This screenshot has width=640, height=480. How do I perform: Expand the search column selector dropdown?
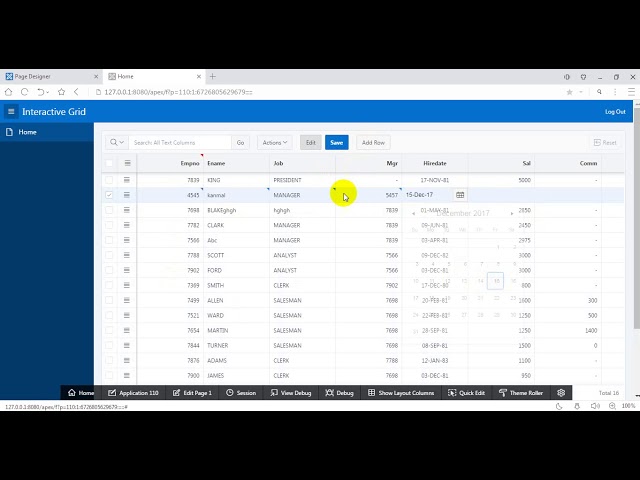click(x=117, y=142)
